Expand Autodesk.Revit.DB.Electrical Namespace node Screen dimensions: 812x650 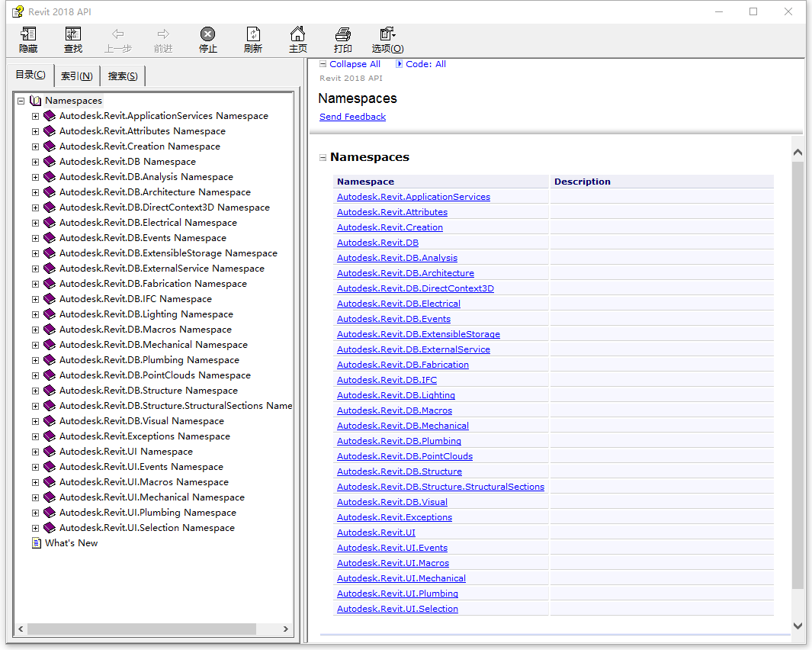pos(35,223)
